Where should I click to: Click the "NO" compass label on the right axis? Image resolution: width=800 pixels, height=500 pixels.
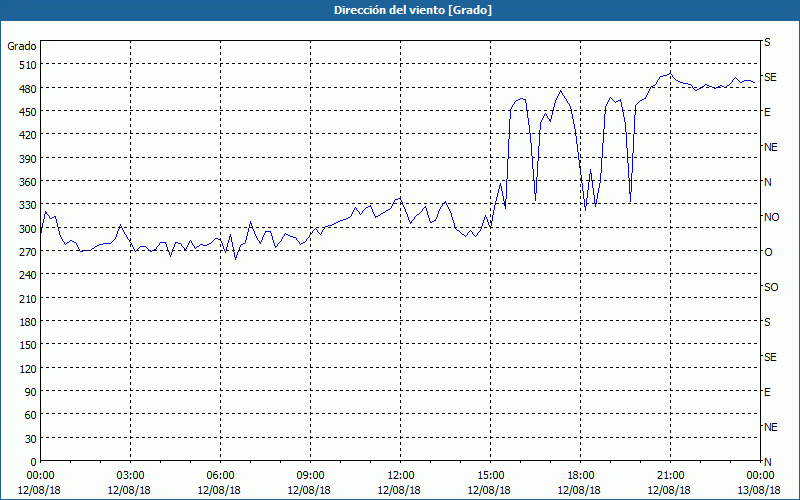coord(771,217)
